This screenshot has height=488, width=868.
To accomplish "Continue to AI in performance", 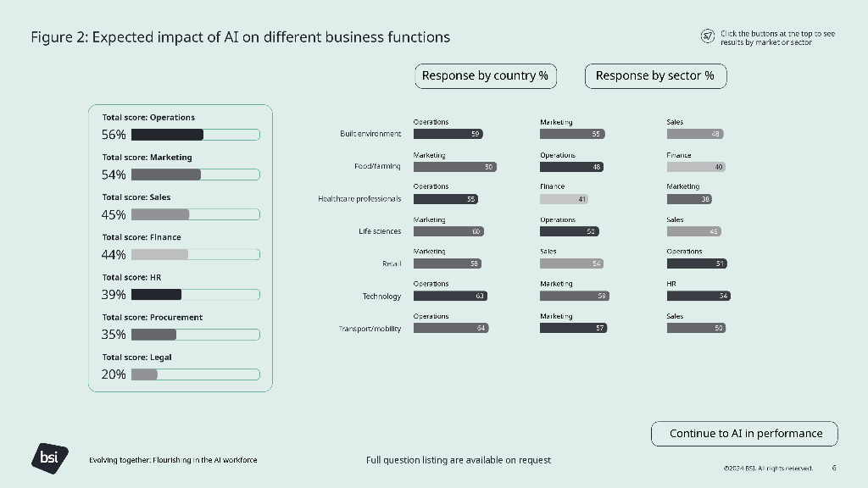I will [x=744, y=434].
